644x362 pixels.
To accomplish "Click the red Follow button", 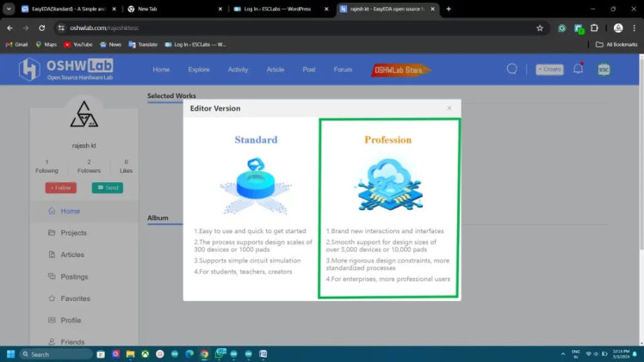I will [61, 187].
